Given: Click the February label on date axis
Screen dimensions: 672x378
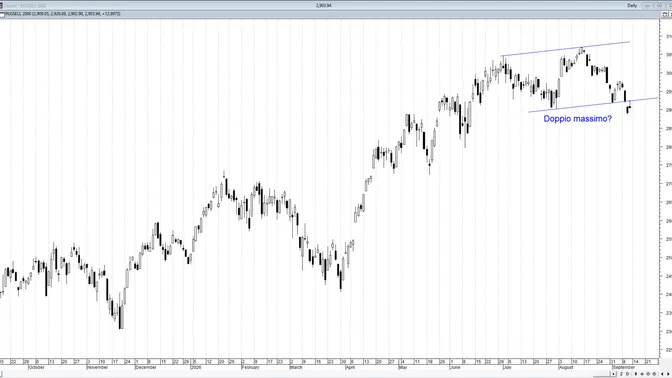Looking at the screenshot, I should tap(250, 368).
